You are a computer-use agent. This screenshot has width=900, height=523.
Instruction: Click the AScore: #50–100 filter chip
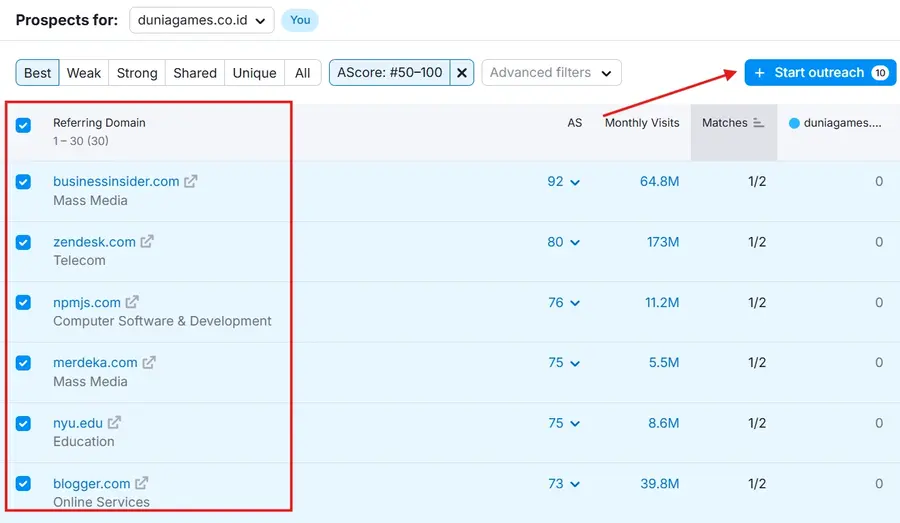[390, 73]
